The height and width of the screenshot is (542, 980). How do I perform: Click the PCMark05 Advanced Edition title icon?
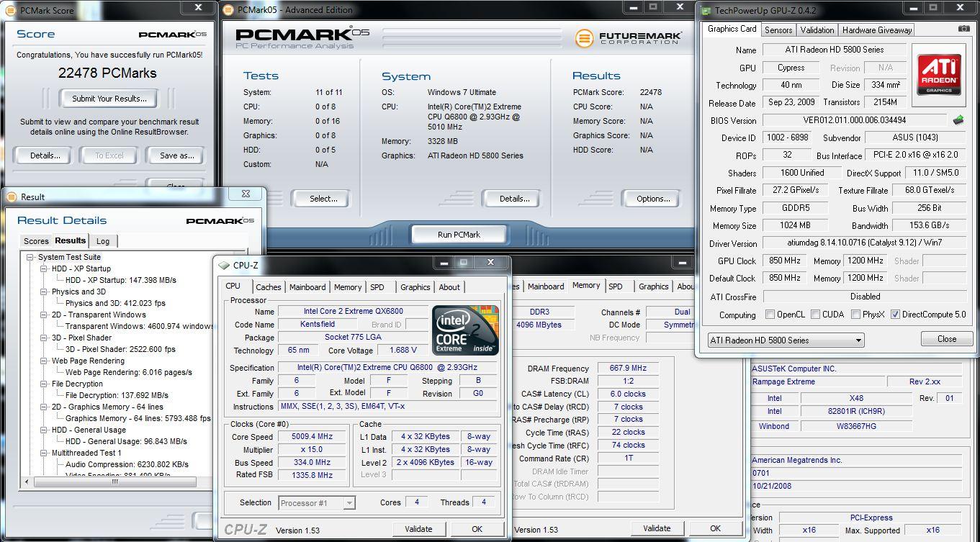click(x=228, y=10)
